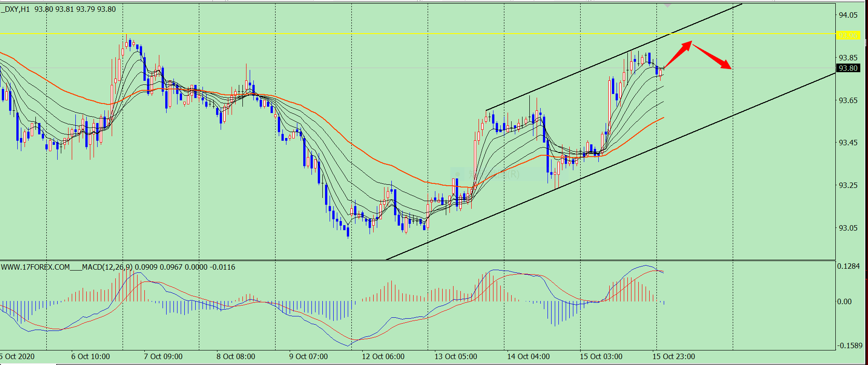Click the 93.05 price scale label

[848, 228]
